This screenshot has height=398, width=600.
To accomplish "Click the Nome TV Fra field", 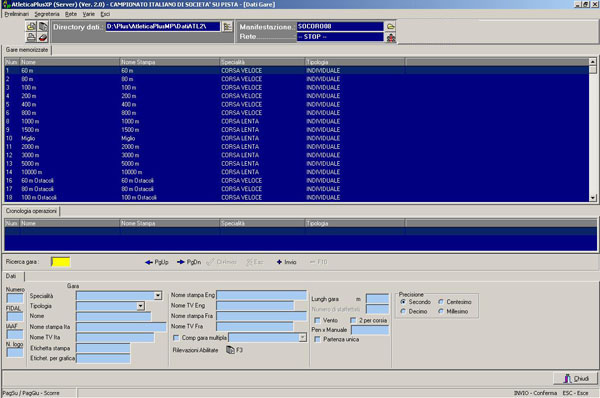I will pos(255,326).
